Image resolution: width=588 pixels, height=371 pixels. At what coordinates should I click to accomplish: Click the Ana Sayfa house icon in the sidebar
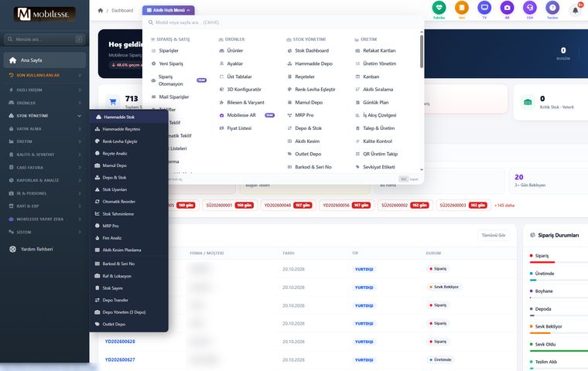coord(12,60)
